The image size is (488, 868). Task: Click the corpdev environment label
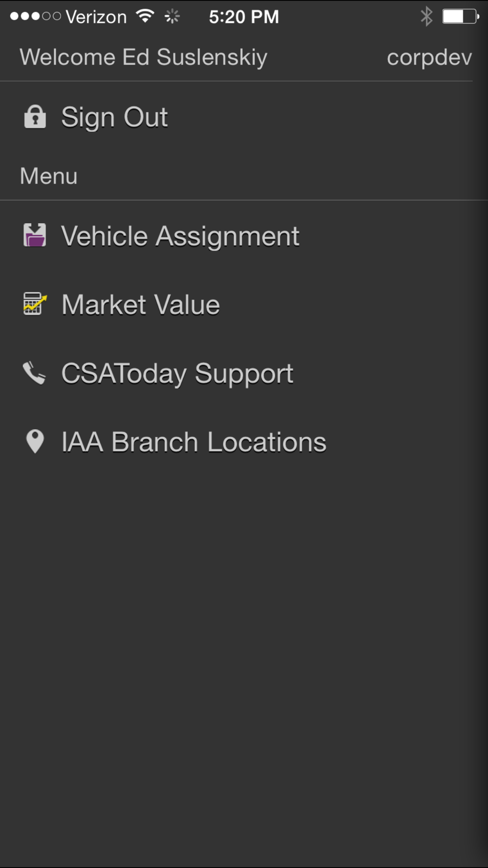(x=429, y=58)
